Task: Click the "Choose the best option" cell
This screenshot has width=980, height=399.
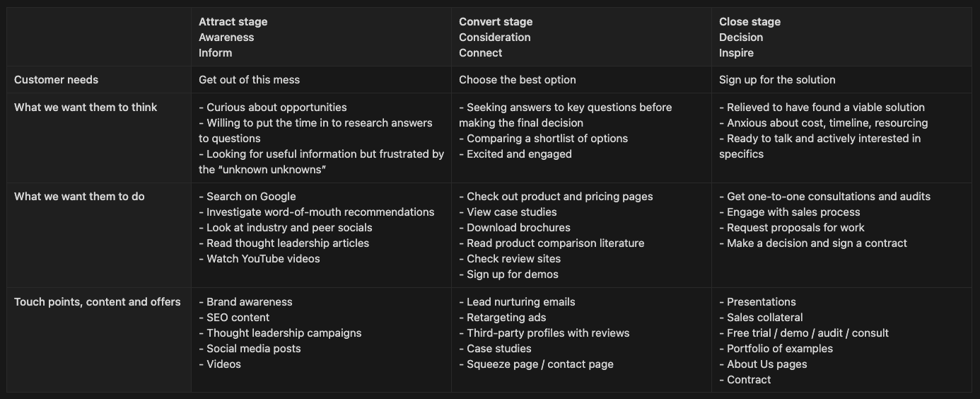Action: coord(517,80)
